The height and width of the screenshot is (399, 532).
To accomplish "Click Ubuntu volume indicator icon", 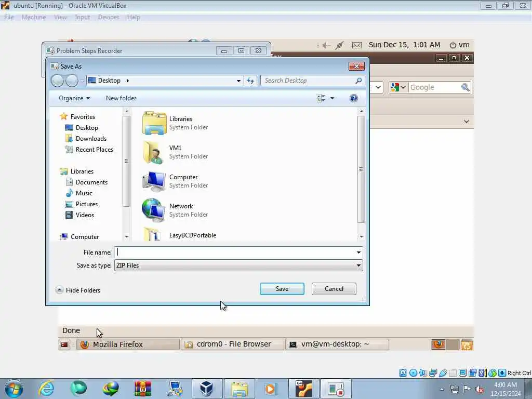I will (x=326, y=45).
